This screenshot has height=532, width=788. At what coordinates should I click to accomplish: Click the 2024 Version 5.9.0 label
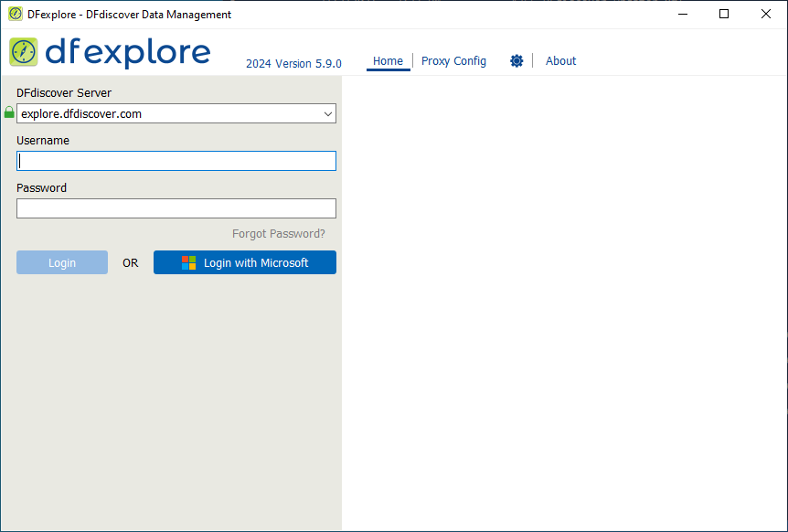[x=293, y=64]
